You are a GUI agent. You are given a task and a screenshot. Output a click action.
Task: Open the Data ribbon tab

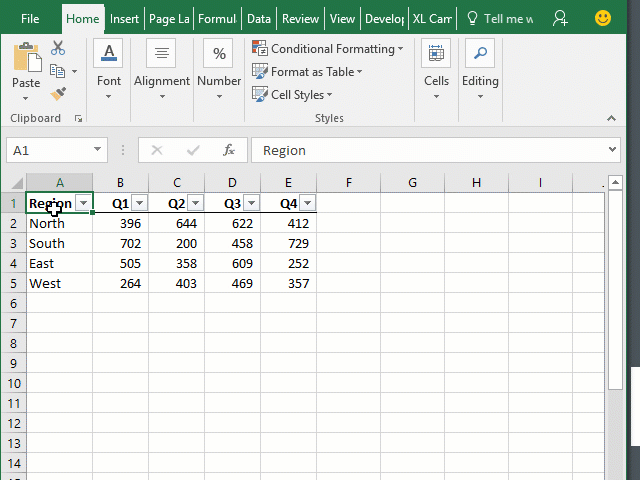coord(259,18)
